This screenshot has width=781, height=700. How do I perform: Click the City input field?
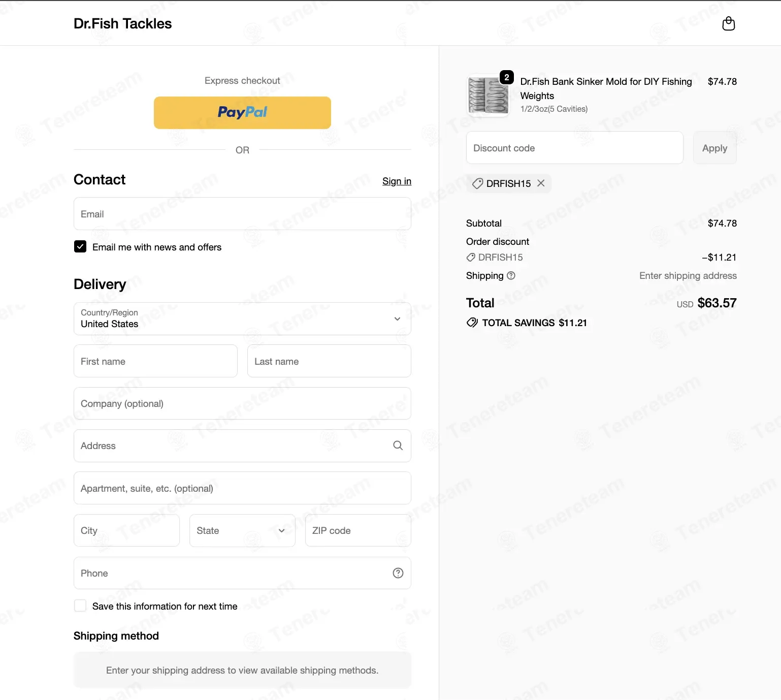pos(126,530)
